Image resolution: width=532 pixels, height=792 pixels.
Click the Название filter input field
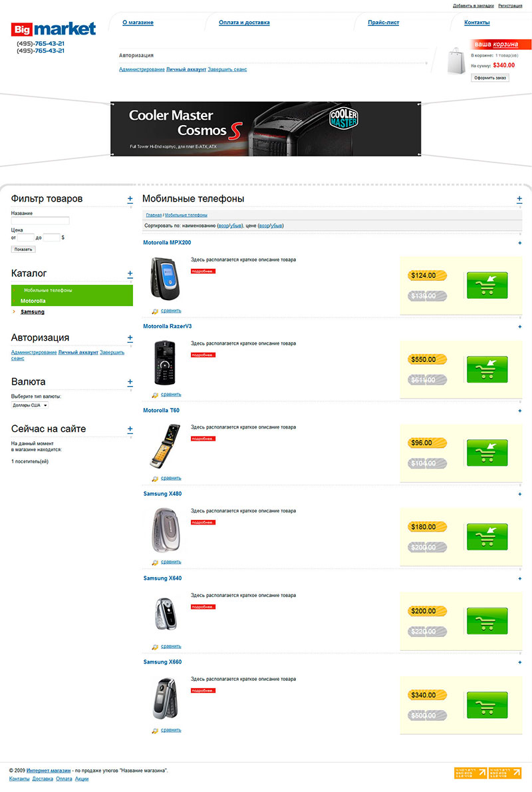point(41,221)
